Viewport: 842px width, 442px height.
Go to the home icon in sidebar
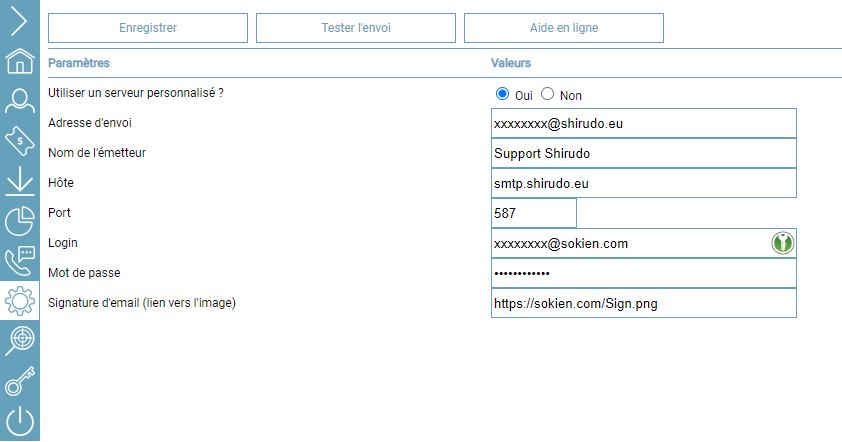(19, 61)
